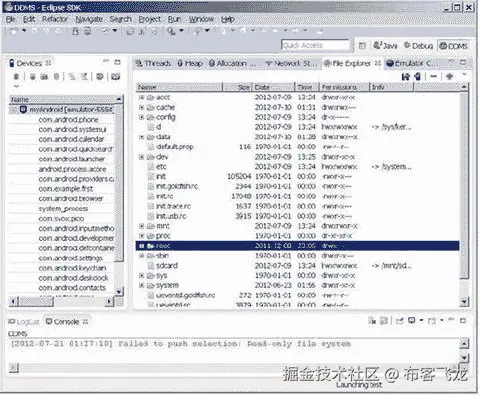Open the Display Selected Console dropdown arrow

pos(421,320)
